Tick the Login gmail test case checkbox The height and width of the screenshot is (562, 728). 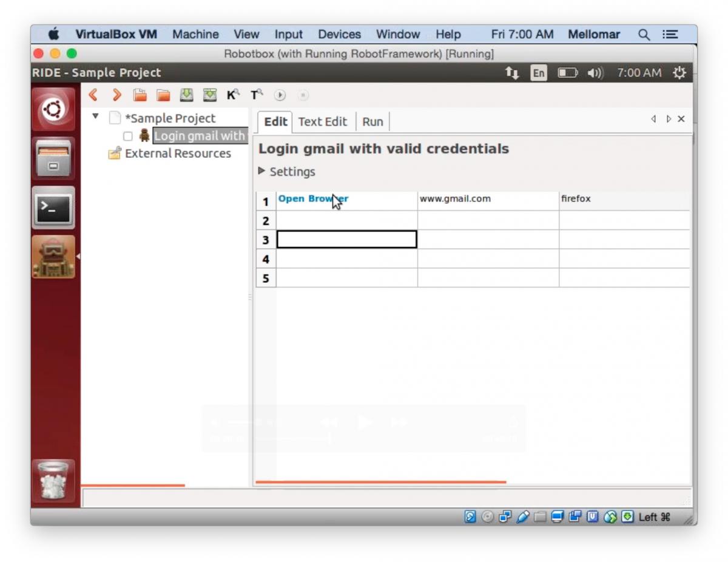(x=128, y=137)
